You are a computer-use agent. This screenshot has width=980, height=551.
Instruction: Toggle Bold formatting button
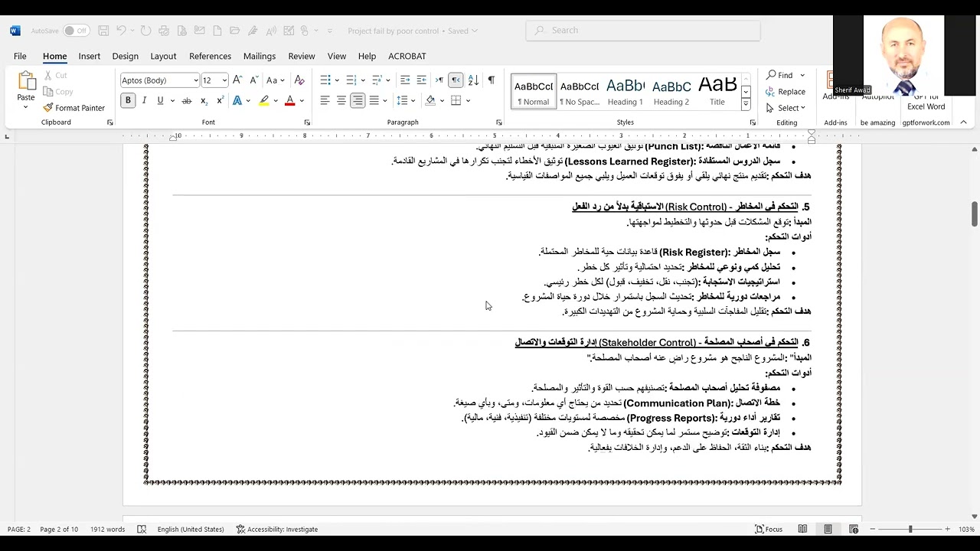coord(128,101)
